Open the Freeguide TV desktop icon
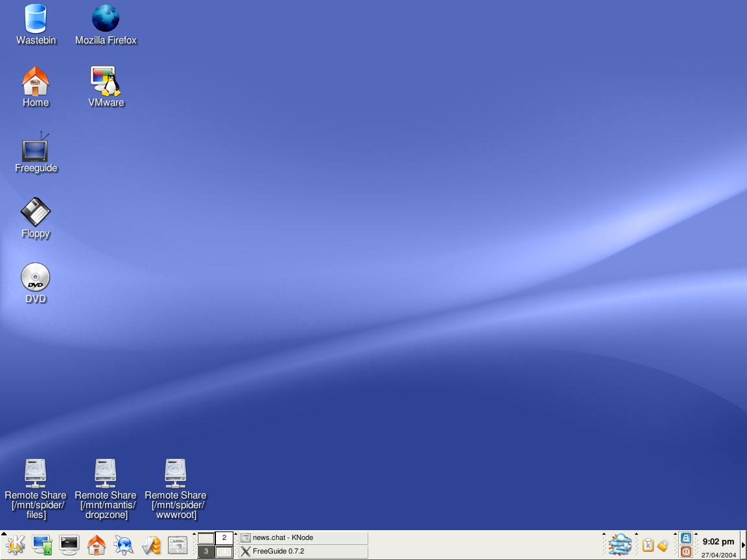 35,149
